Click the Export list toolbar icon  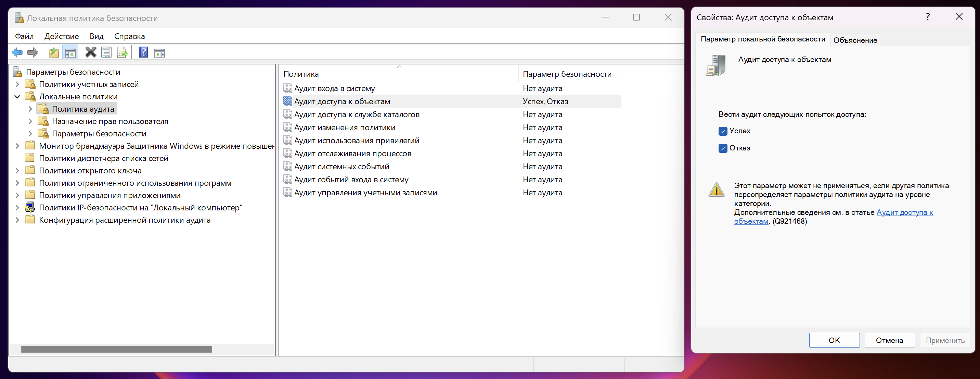pyautogui.click(x=122, y=52)
